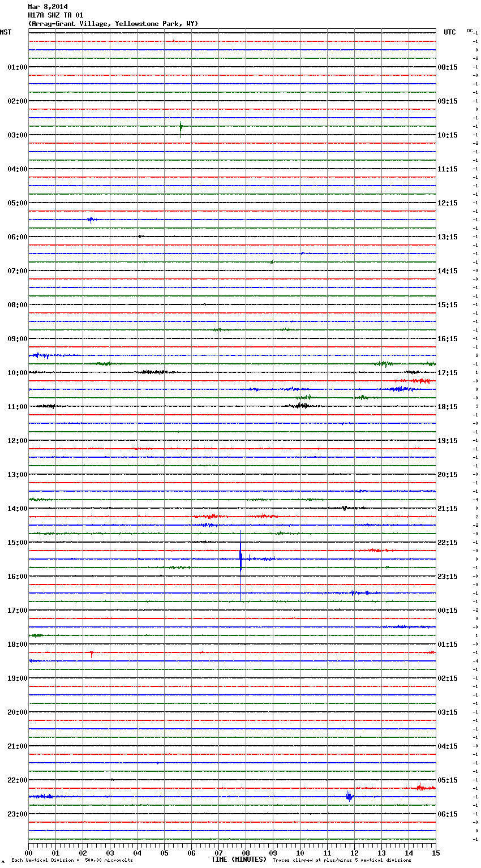Click the black burst on the 11:00 trace near minute 10
The height and width of the screenshot is (868, 481).
[x=302, y=406]
